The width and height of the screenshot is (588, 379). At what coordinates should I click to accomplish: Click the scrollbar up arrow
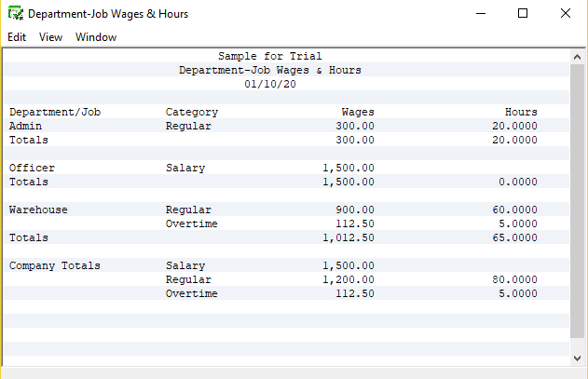577,57
